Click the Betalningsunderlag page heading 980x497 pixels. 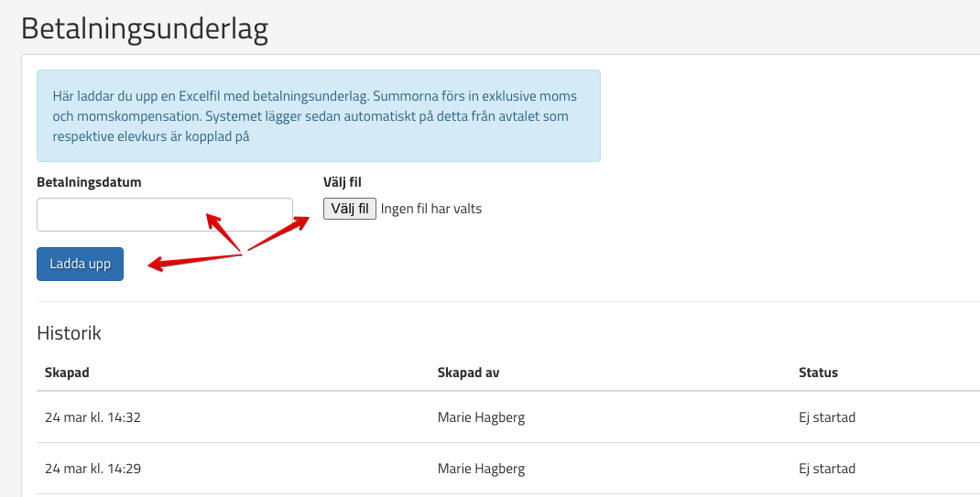[x=145, y=29]
